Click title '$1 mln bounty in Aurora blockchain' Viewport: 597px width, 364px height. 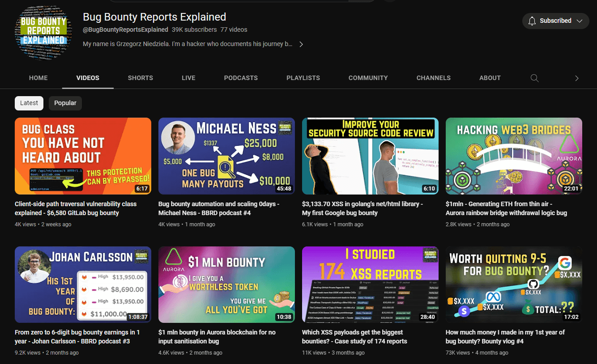pyautogui.click(x=217, y=337)
